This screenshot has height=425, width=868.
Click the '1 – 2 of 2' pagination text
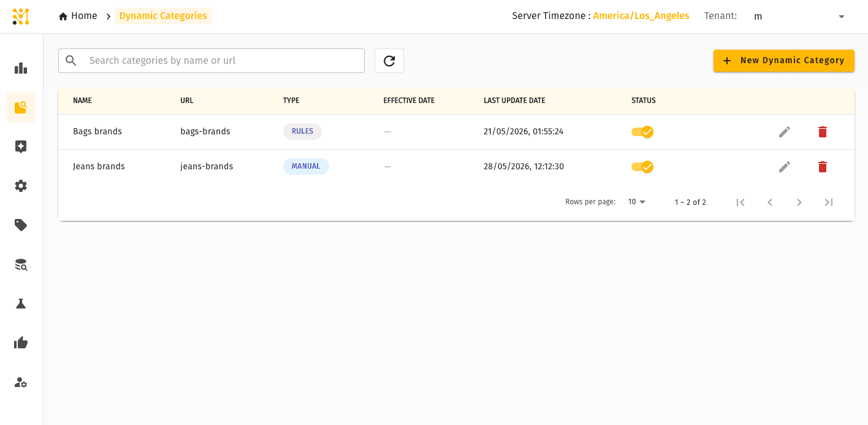click(x=690, y=202)
